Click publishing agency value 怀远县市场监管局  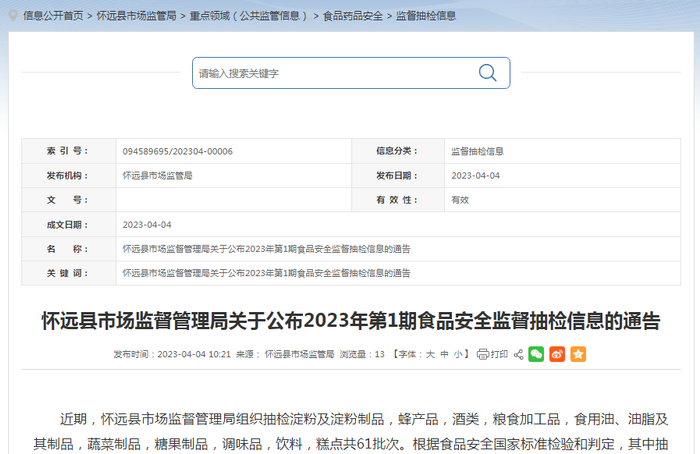[158, 175]
